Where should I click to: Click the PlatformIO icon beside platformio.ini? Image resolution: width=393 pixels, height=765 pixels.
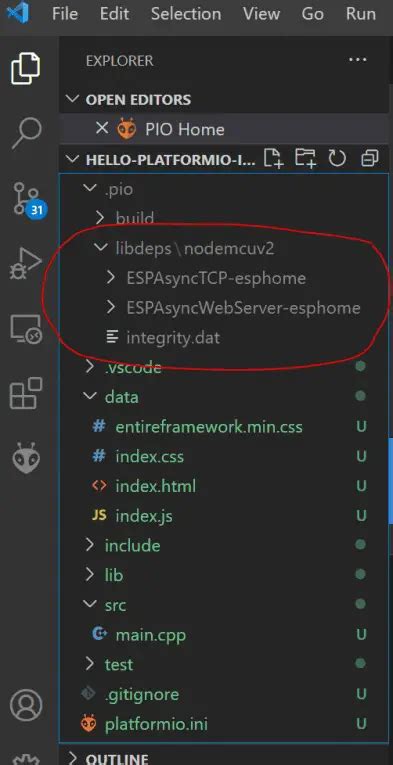88,724
